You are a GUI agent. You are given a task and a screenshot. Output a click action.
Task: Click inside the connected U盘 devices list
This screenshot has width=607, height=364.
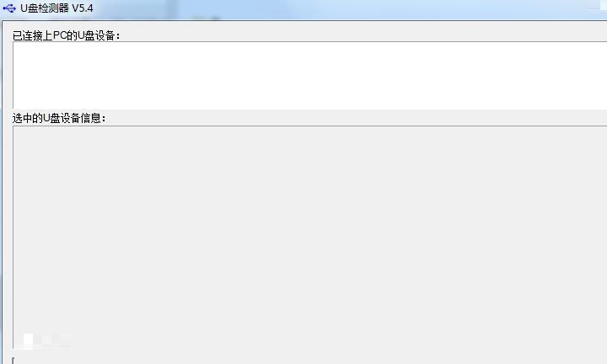tap(309, 76)
